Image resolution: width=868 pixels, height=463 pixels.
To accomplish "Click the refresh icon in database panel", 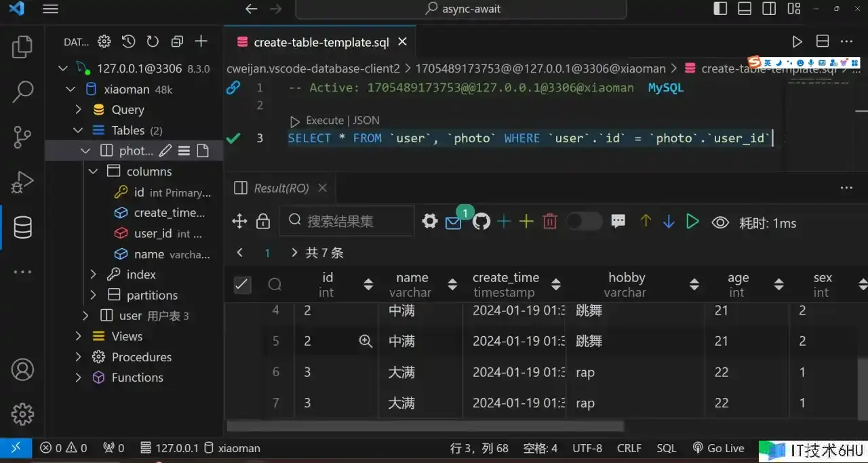I will [x=153, y=42].
